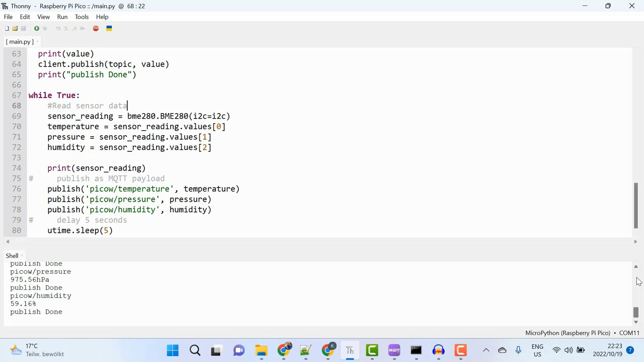Close the main.py editor tab

click(x=38, y=41)
